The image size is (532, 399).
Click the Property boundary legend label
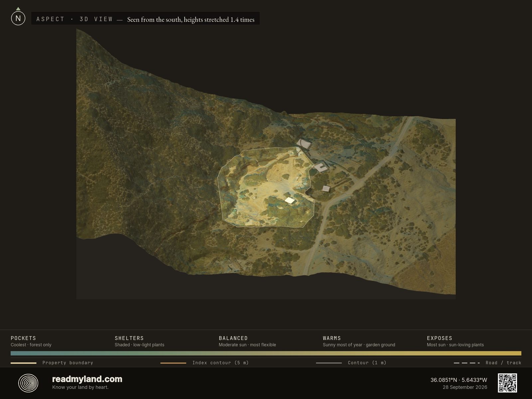click(68, 363)
